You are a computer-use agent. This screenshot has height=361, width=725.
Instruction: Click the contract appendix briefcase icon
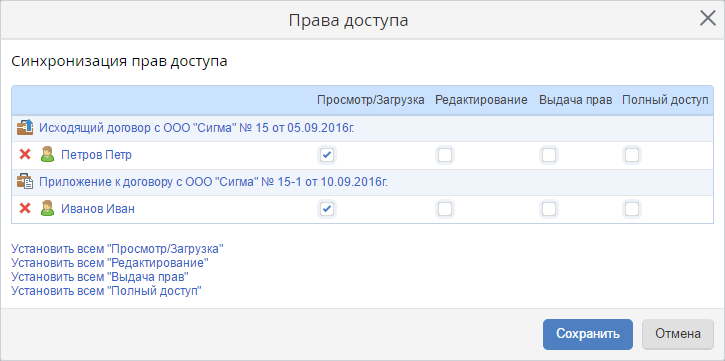click(x=25, y=181)
